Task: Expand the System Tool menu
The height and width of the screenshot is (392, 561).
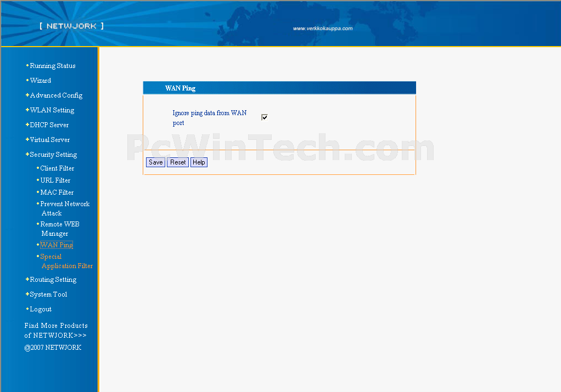Action: coord(48,294)
